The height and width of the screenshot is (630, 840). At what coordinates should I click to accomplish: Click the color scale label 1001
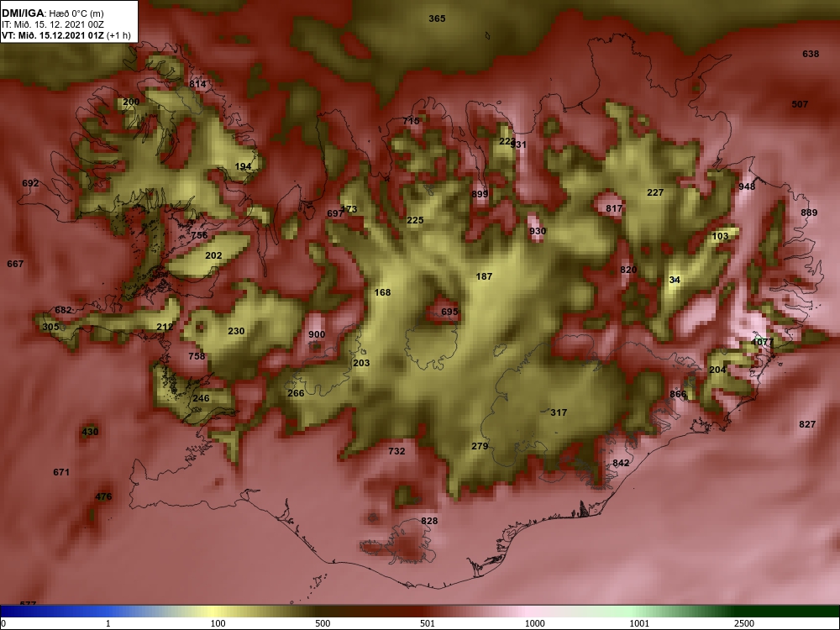(x=639, y=623)
